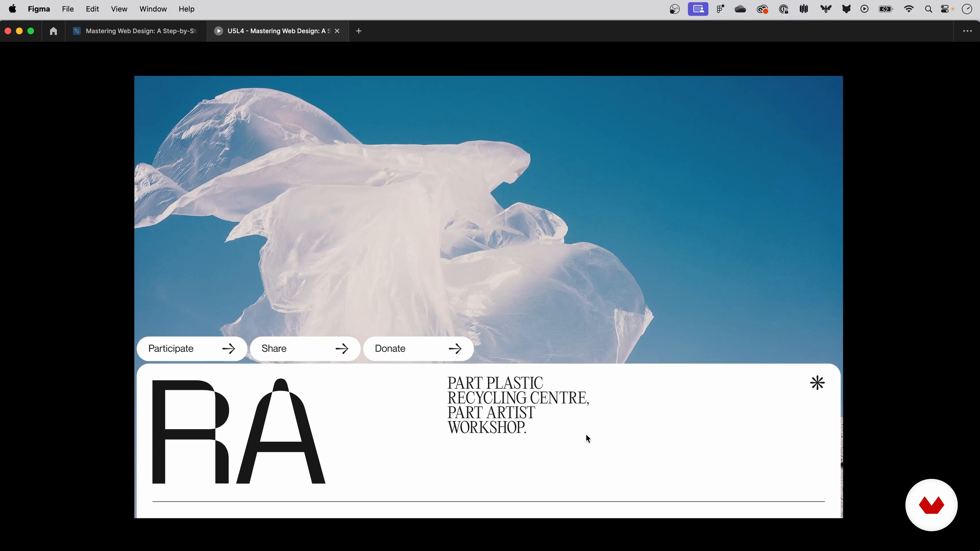
Task: Open the View menu
Action: 119,9
